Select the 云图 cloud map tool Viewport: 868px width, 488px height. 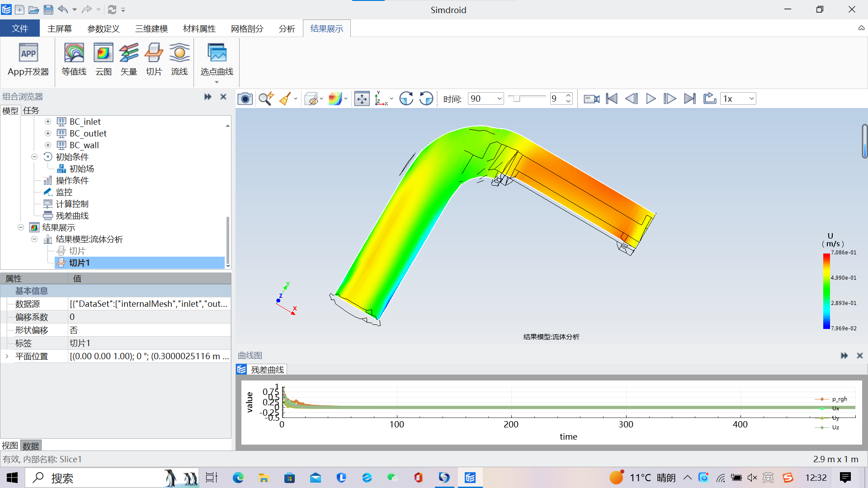tap(104, 60)
